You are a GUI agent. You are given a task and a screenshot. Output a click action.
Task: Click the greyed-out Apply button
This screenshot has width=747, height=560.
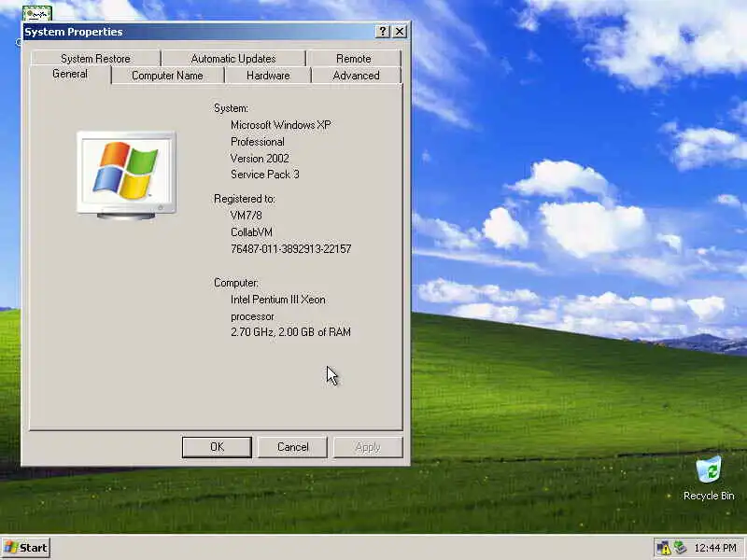[x=368, y=447]
